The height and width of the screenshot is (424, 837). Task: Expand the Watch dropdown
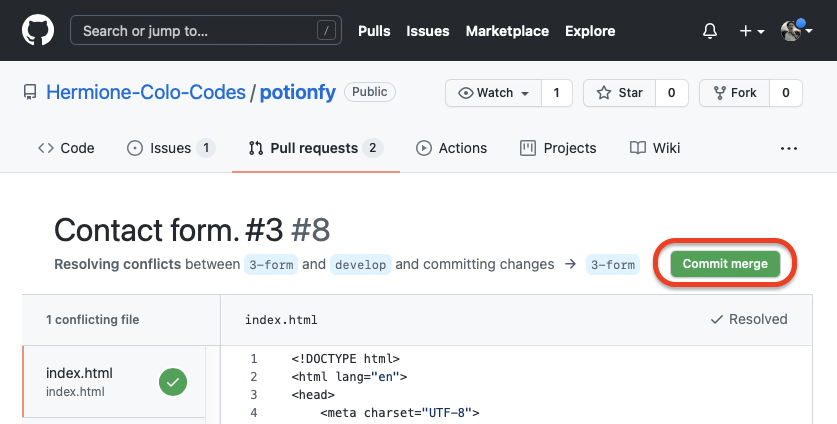[x=494, y=93]
